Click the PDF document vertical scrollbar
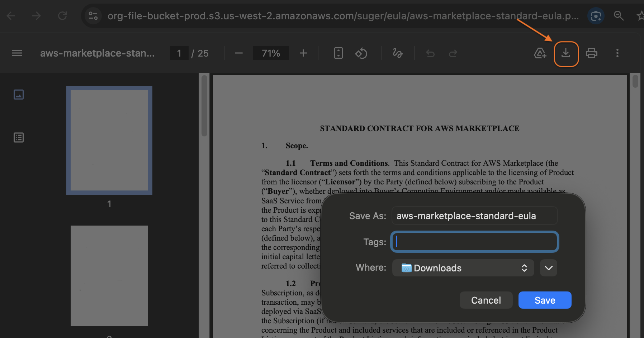 635,81
